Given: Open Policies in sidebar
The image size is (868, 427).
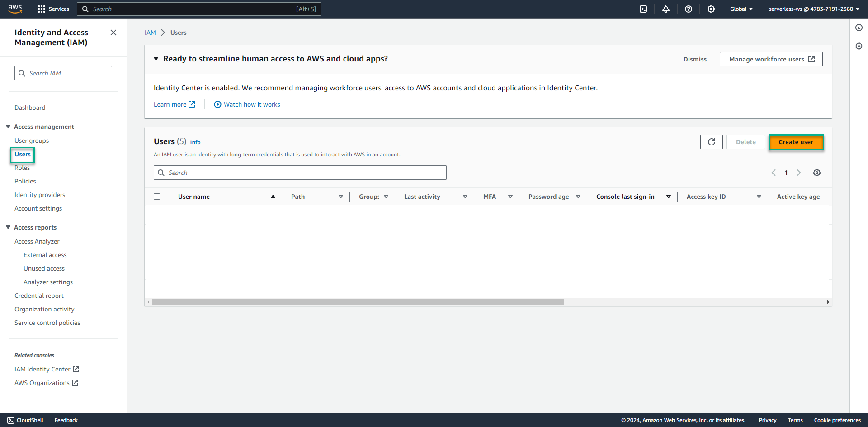Looking at the screenshot, I should tap(25, 181).
